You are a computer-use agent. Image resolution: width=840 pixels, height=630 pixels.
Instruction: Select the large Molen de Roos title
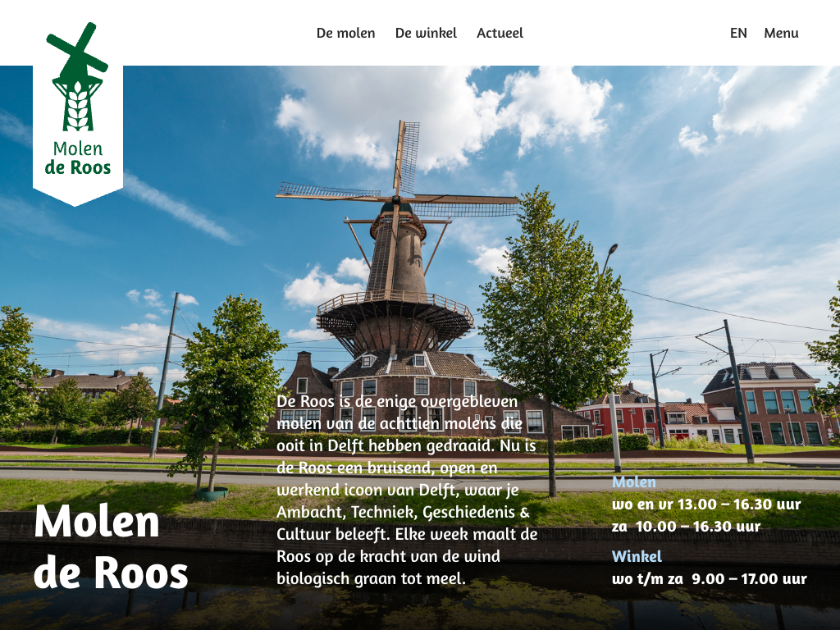(x=111, y=546)
